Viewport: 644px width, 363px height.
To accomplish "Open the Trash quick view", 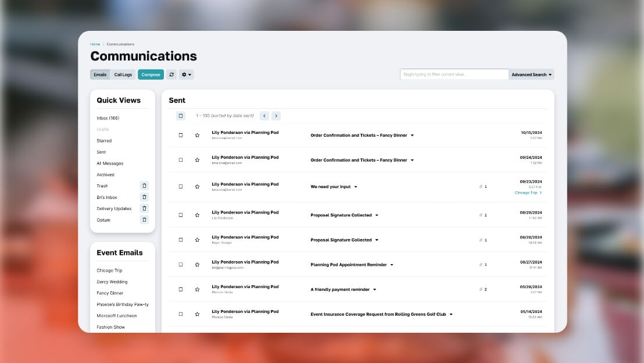I will [102, 186].
